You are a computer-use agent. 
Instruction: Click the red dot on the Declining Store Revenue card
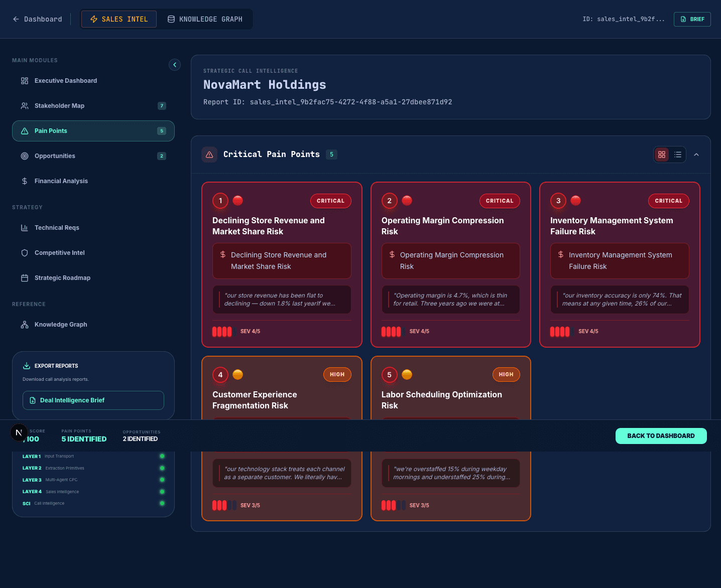pos(238,200)
